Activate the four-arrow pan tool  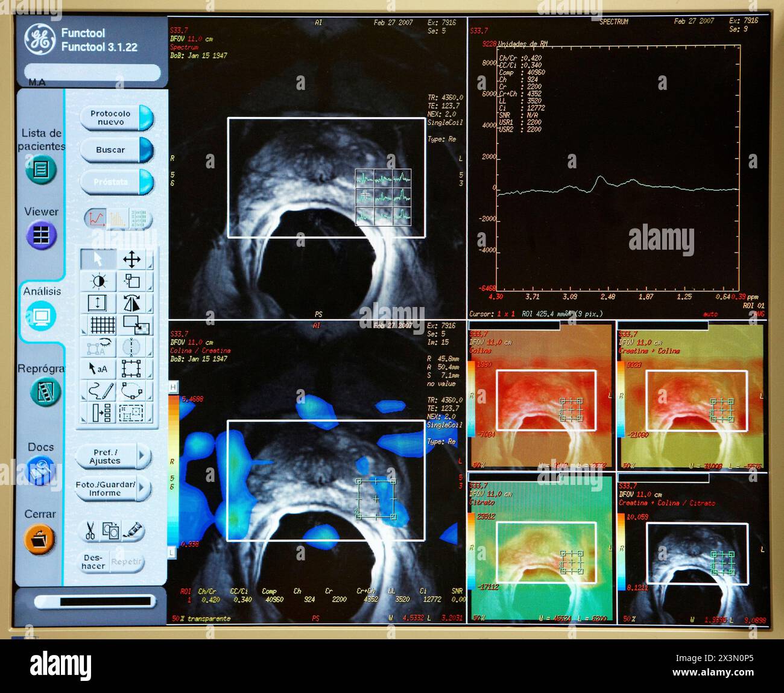point(131,259)
